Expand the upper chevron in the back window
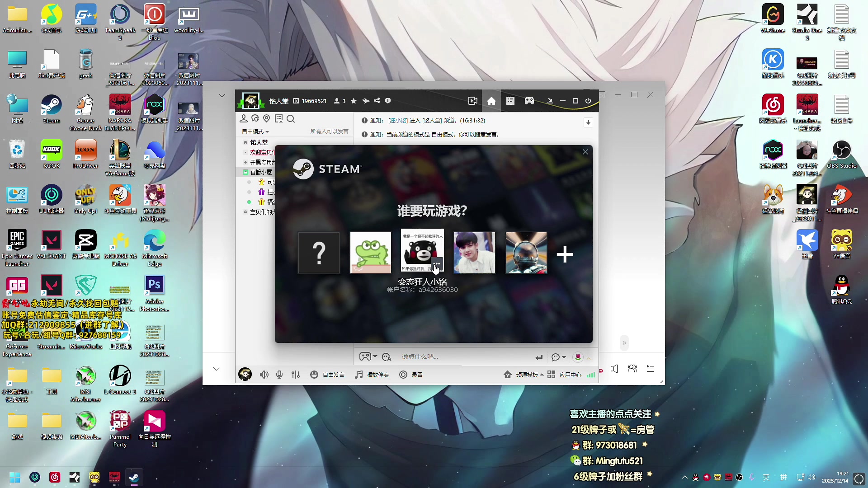Screen dimensions: 868x488 222,95
